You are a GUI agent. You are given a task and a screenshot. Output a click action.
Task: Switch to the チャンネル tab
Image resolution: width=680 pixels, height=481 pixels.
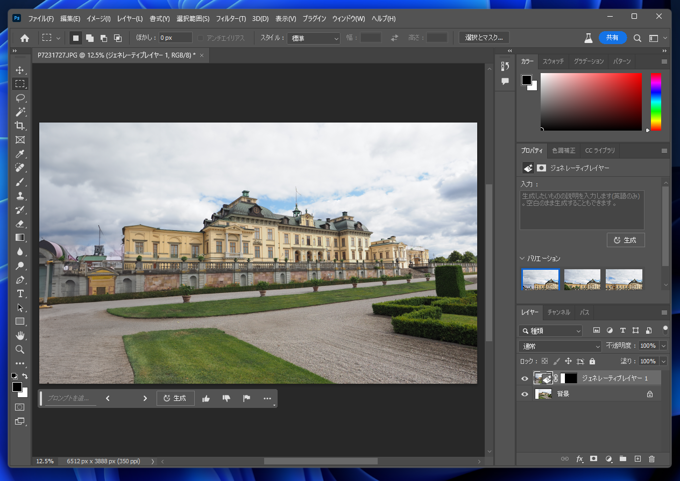(558, 312)
